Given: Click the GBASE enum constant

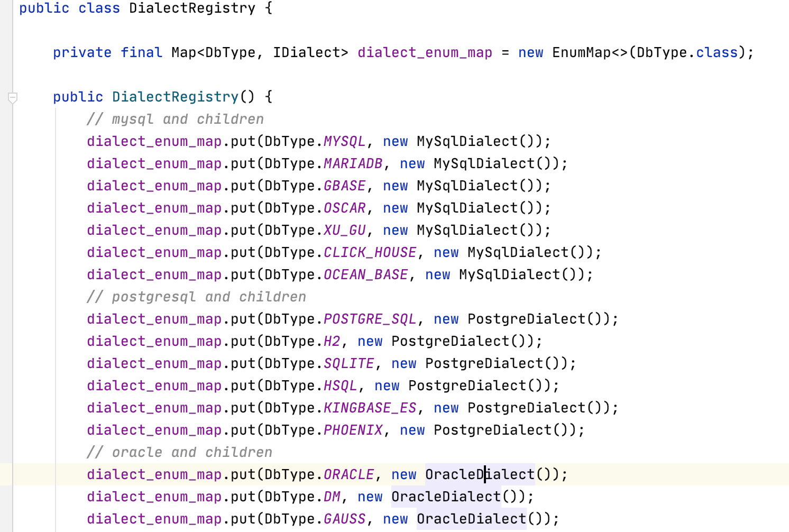Looking at the screenshot, I should pos(344,186).
